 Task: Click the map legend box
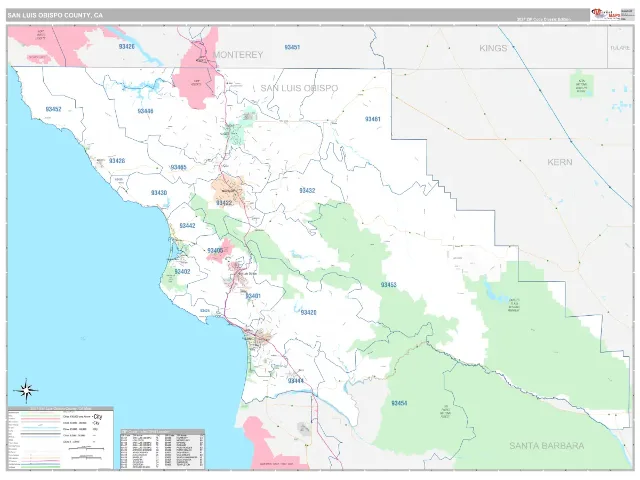point(61,438)
